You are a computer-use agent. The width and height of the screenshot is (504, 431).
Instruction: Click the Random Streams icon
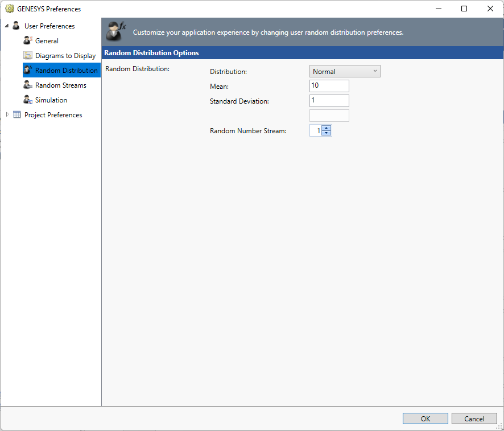(x=28, y=85)
